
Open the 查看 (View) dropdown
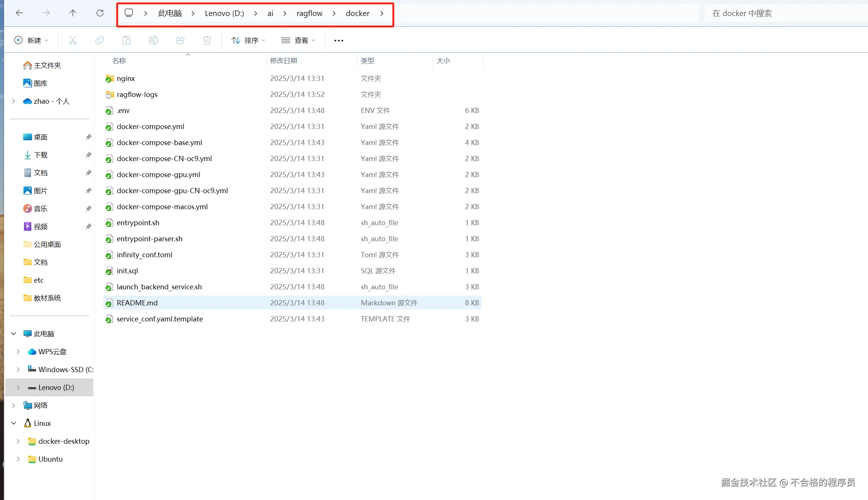[298, 40]
